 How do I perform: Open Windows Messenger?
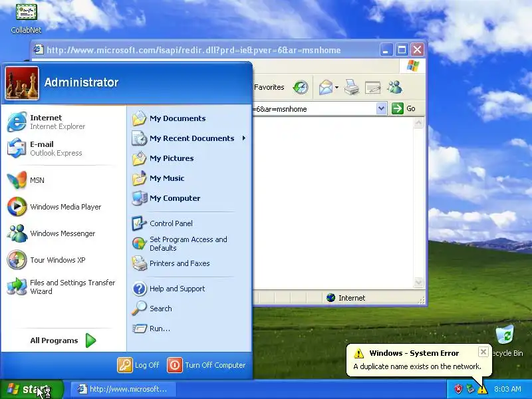pos(63,233)
